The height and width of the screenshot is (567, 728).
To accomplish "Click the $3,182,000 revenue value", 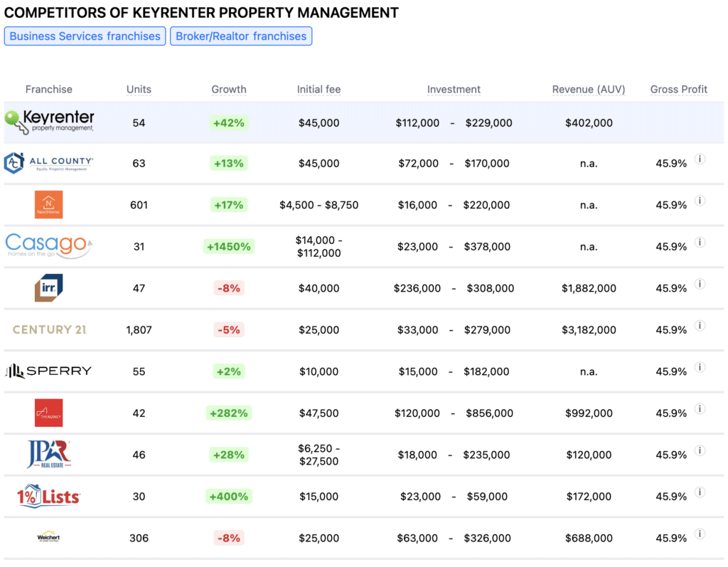I will pos(589,330).
